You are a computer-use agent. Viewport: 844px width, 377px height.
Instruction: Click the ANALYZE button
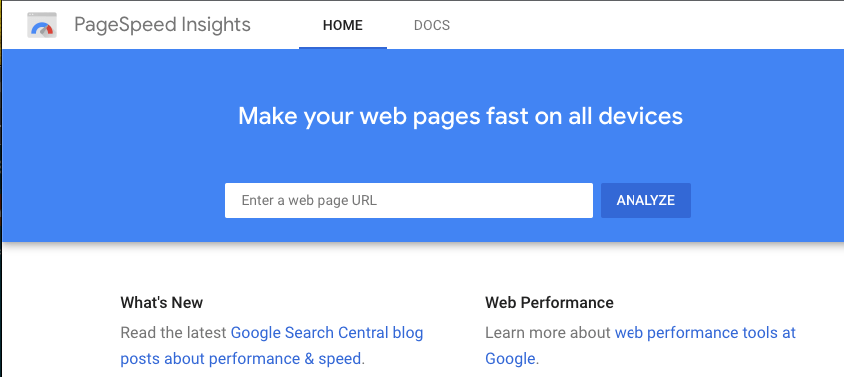645,200
